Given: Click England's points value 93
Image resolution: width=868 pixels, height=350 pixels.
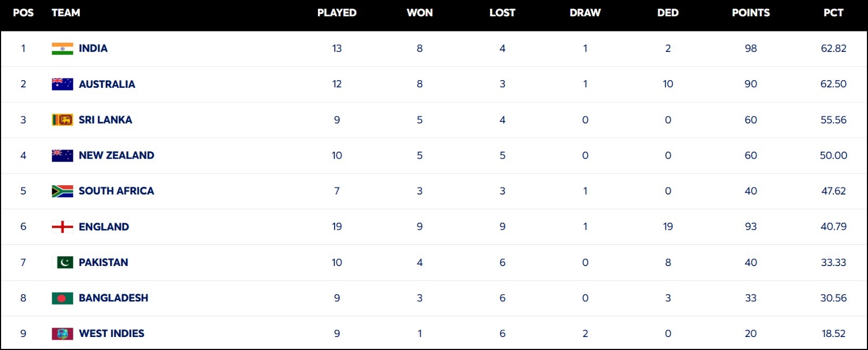Looking at the screenshot, I should click(751, 226).
